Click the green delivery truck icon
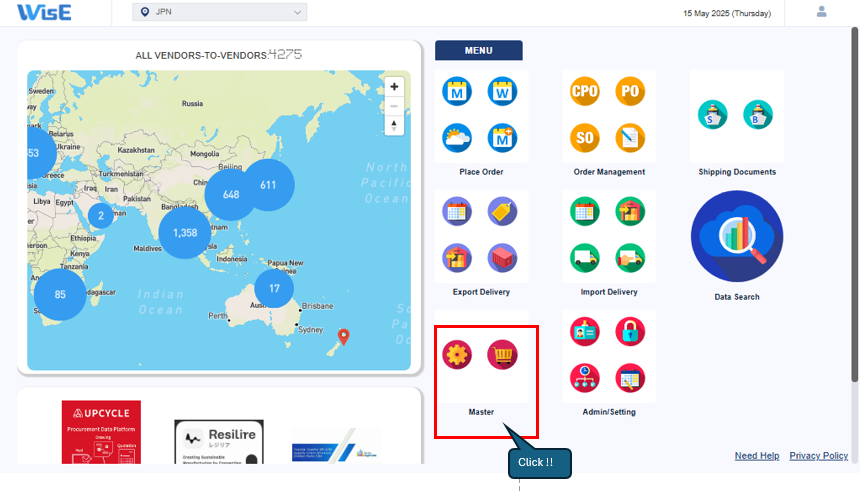The width and height of the screenshot is (860, 494). coord(584,257)
